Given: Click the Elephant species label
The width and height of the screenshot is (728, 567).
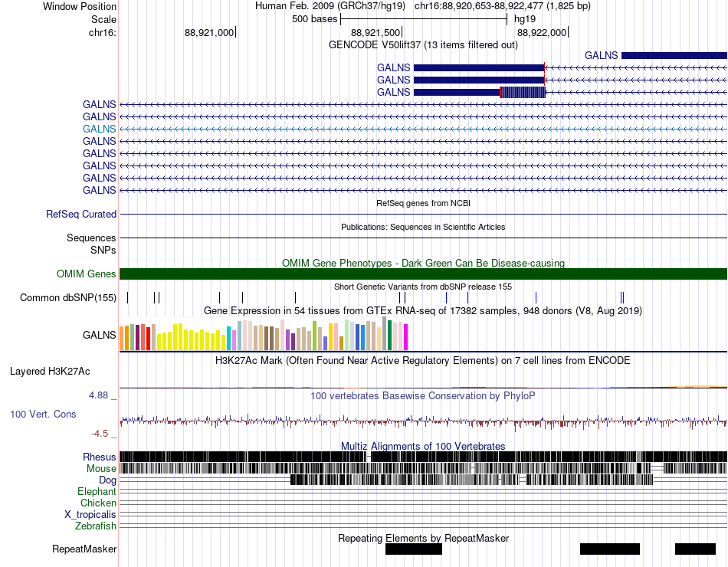Looking at the screenshot, I should (x=97, y=491).
